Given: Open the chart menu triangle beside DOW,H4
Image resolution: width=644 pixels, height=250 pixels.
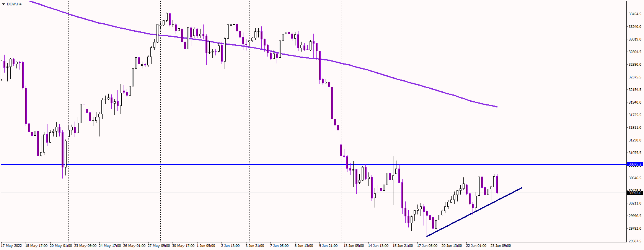Looking at the screenshot, I should pos(3,4).
